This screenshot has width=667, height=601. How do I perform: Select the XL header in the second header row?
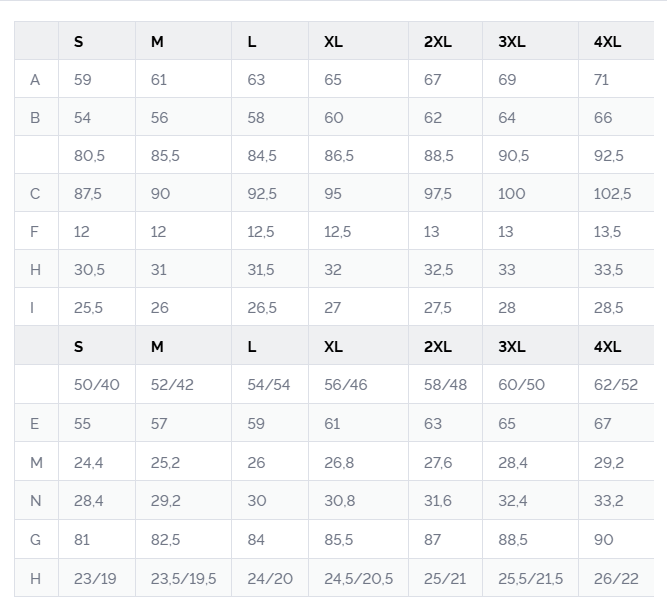click(333, 347)
